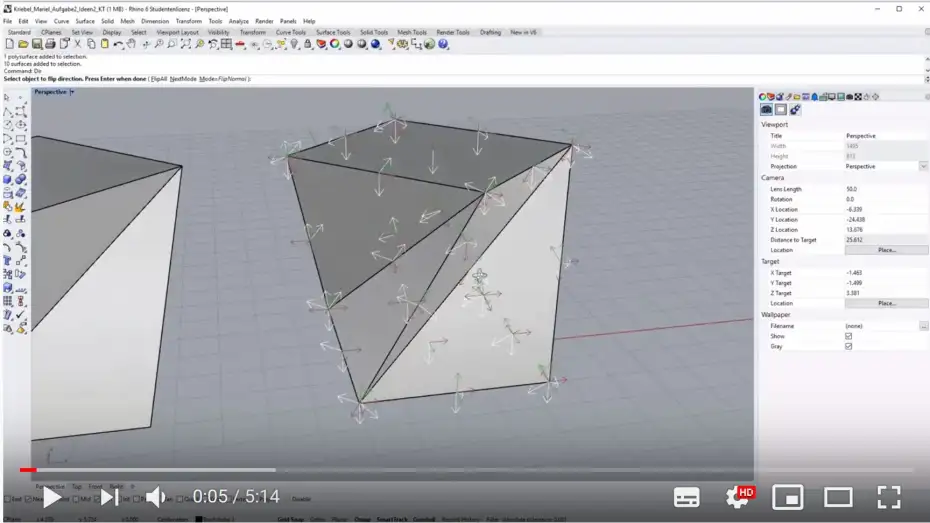This screenshot has height=523, width=930.
Task: Toggle the Wallpaper Show checkbox
Action: point(848,336)
